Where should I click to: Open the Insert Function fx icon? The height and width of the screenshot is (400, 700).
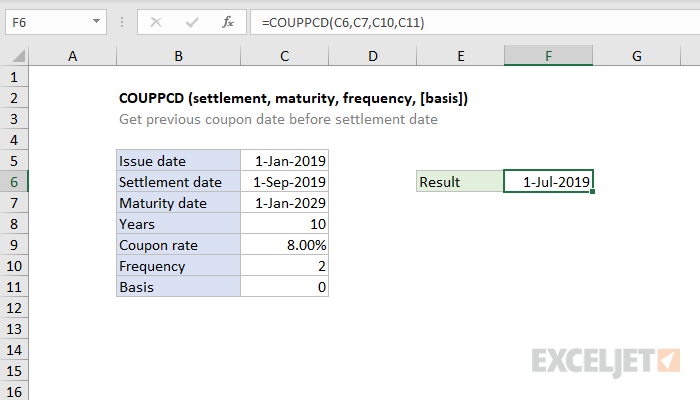coord(228,22)
